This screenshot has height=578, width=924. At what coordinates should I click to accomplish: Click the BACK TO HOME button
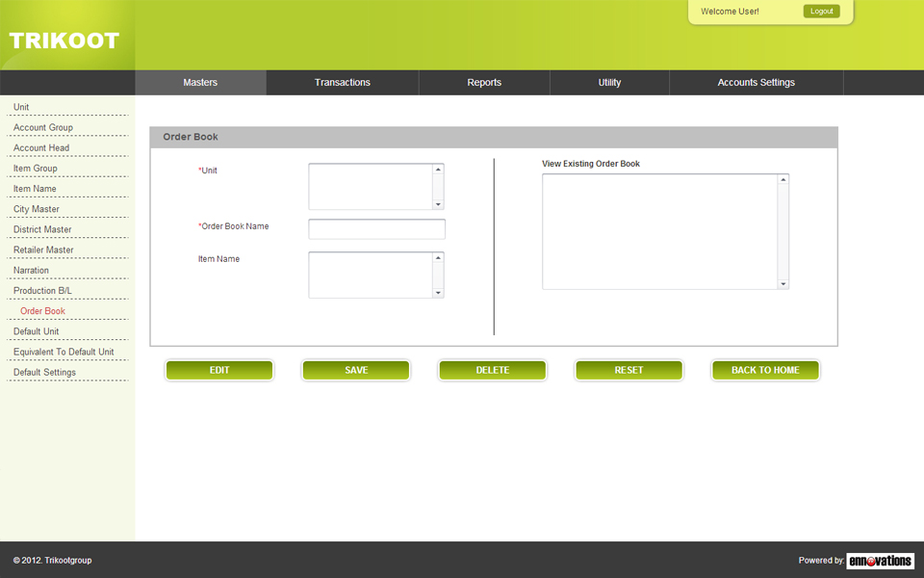click(x=765, y=370)
